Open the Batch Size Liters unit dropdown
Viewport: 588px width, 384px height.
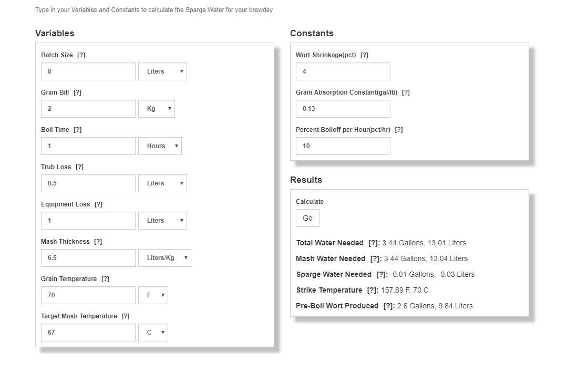click(162, 71)
